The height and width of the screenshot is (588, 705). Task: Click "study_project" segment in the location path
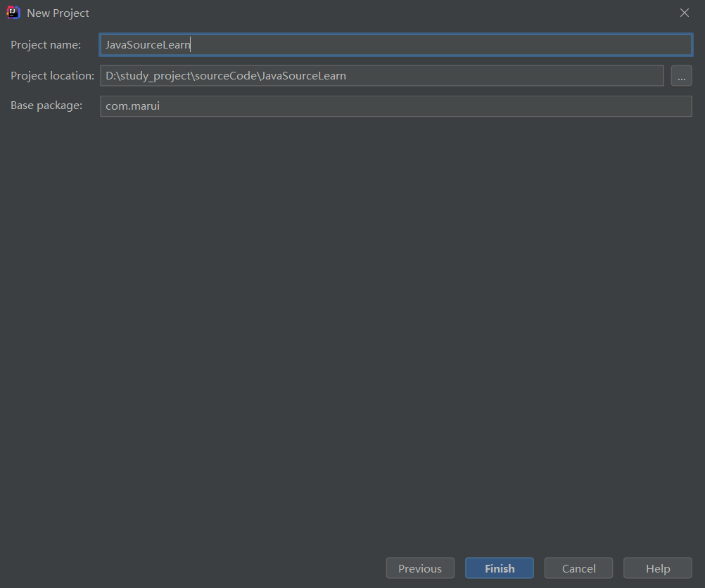point(152,76)
